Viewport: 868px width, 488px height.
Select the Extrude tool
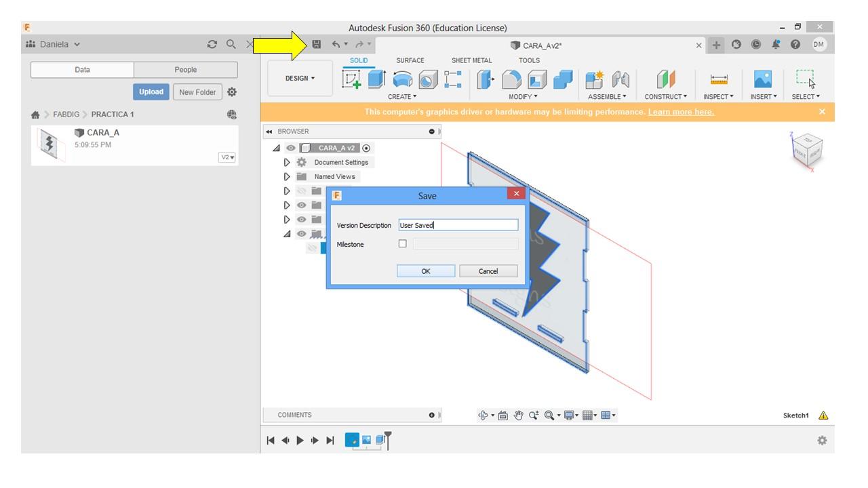[x=376, y=80]
